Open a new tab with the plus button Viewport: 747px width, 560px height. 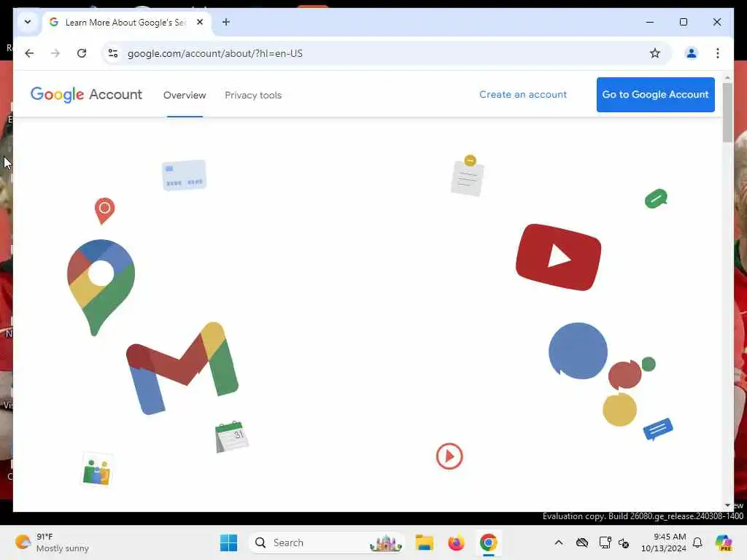point(226,22)
